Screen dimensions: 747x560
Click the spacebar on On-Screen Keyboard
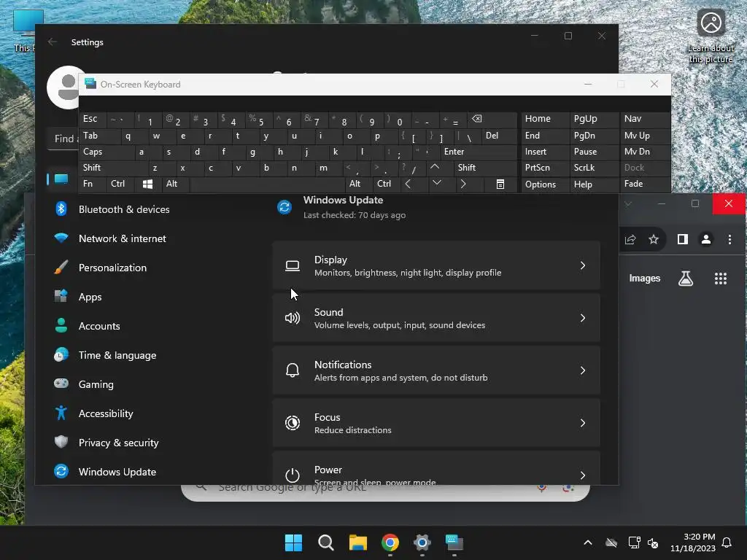pos(267,184)
